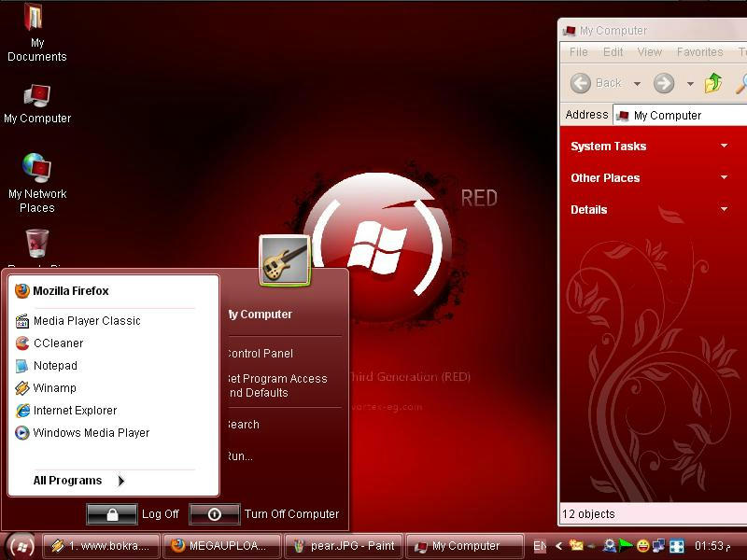
Task: Click the 12 objects status bar text
Action: [588, 514]
